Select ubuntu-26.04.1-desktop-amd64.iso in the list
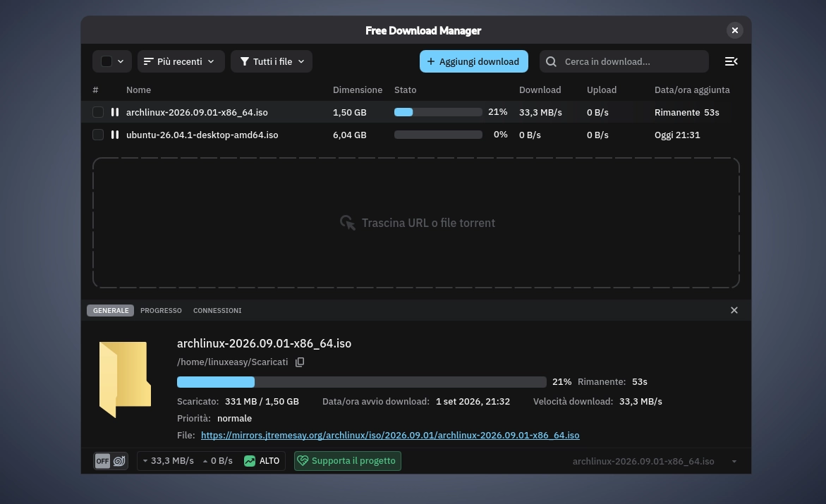The width and height of the screenshot is (826, 504). point(202,135)
